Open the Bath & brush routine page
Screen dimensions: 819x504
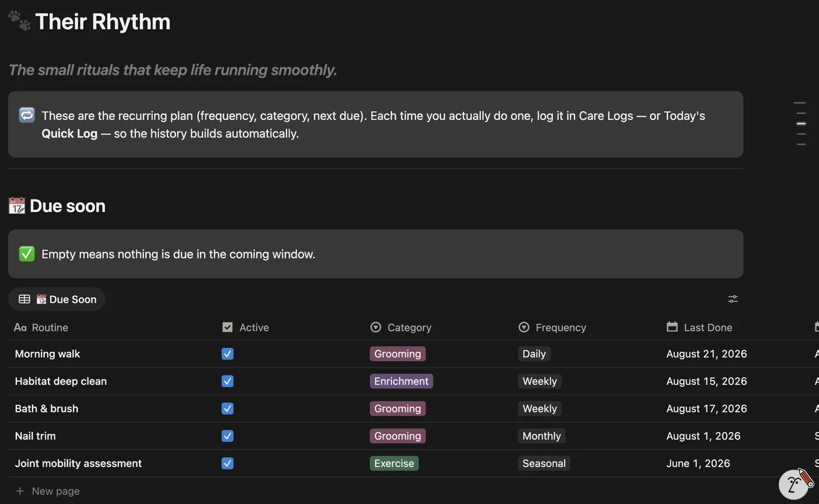click(46, 409)
